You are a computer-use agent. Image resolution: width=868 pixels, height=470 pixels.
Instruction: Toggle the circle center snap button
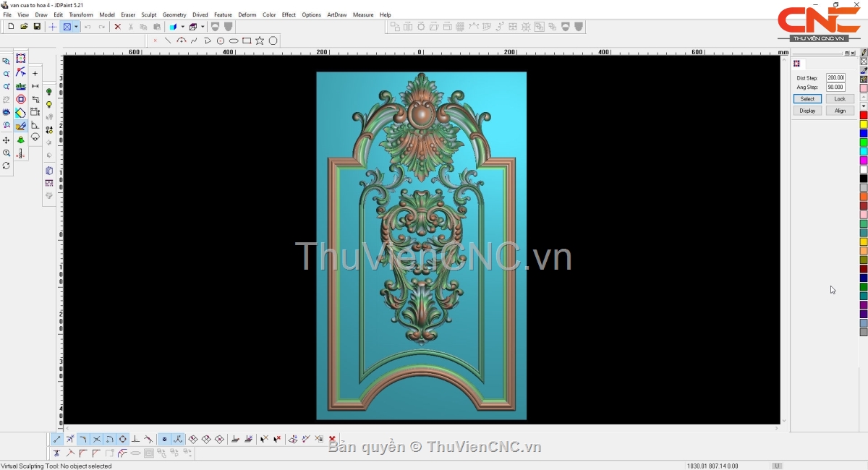pyautogui.click(x=123, y=439)
